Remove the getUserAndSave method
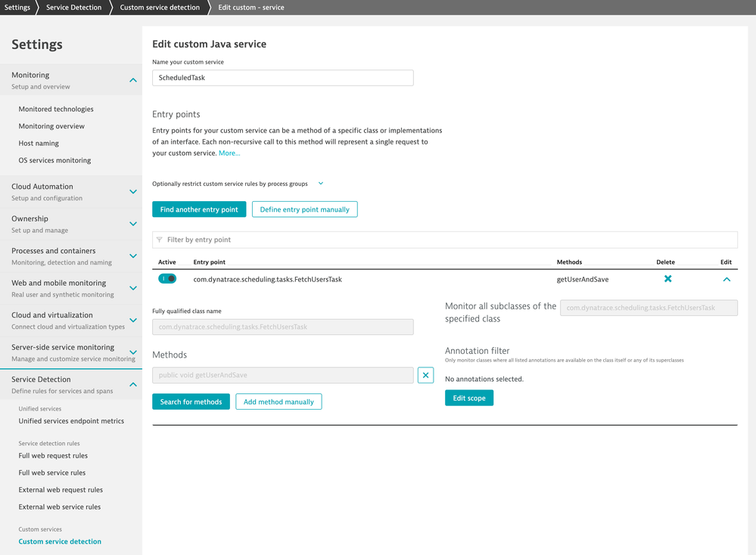 coord(425,375)
